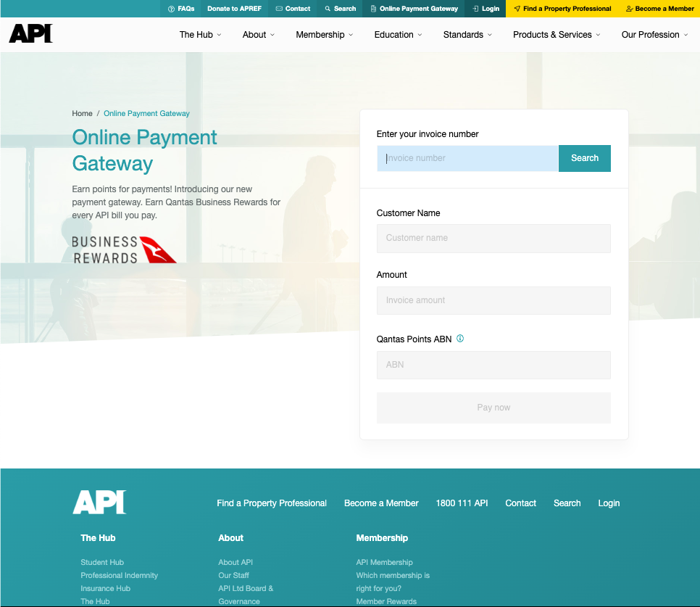Click the Become a Member person icon
Image resolution: width=700 pixels, height=607 pixels.
coord(630,9)
